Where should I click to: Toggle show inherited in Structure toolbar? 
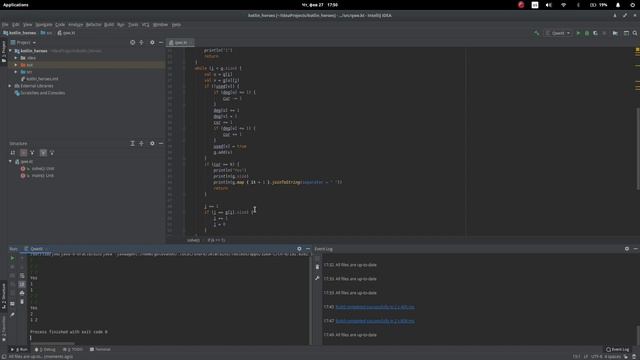pyautogui.click(x=32, y=153)
